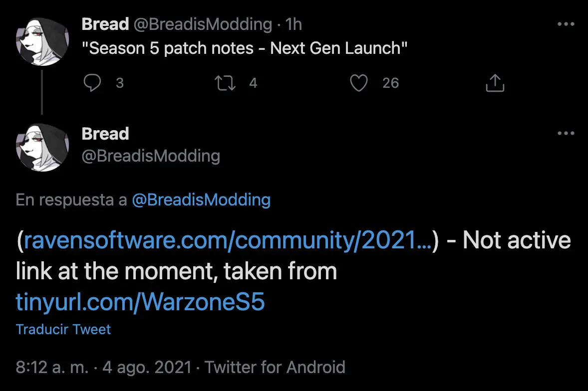Viewport: 588px width, 391px height.
Task: Like the tweet using the heart icon
Action: click(x=359, y=83)
